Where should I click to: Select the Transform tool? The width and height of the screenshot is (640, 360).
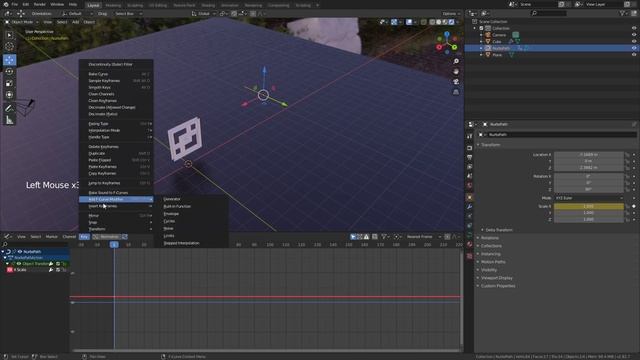coord(9,95)
